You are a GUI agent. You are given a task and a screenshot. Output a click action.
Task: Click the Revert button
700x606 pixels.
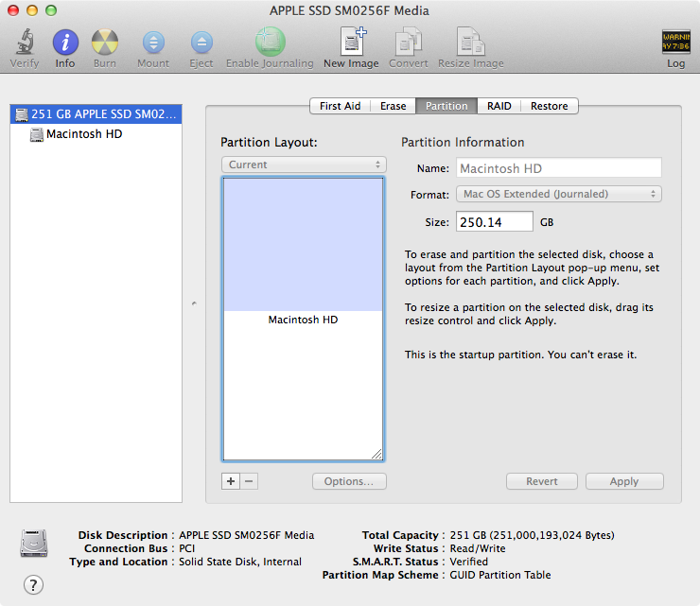coord(541,481)
